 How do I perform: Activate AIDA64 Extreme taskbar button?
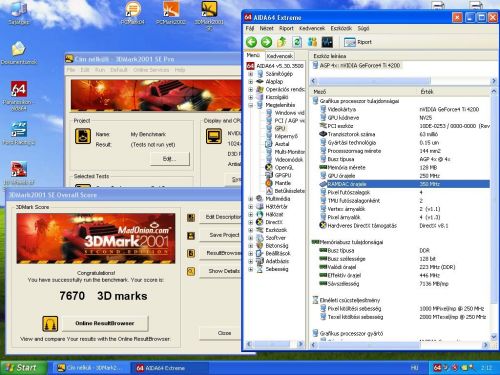168,368
